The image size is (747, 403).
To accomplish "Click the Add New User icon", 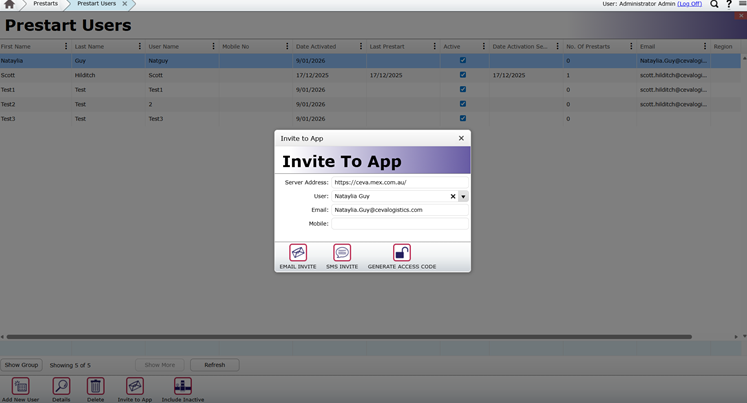I will click(x=20, y=386).
